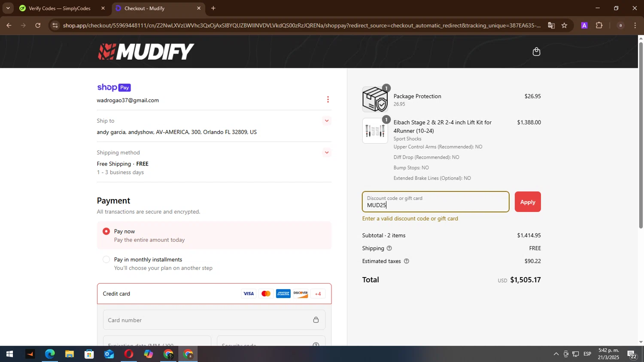This screenshot has width=644, height=362.
Task: Bookmark this page with star icon
Action: (x=564, y=26)
